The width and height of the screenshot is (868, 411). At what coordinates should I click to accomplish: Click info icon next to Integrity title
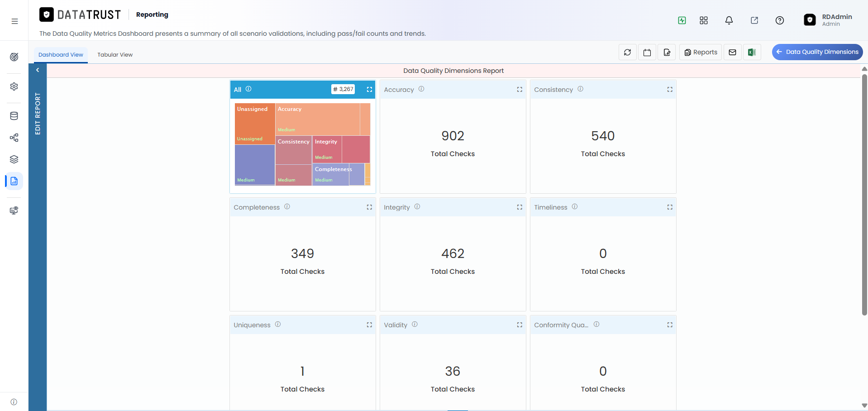tap(417, 207)
